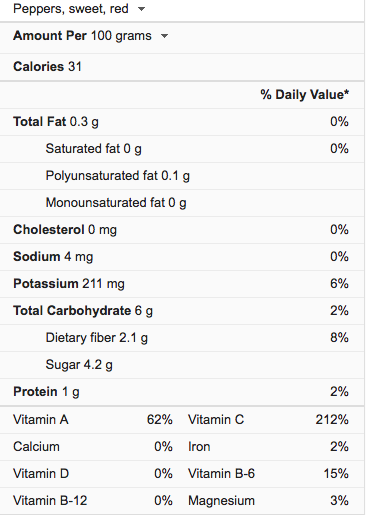Click the Sugar 4.2 g row
The image size is (370, 515).
pyautogui.click(x=182, y=365)
